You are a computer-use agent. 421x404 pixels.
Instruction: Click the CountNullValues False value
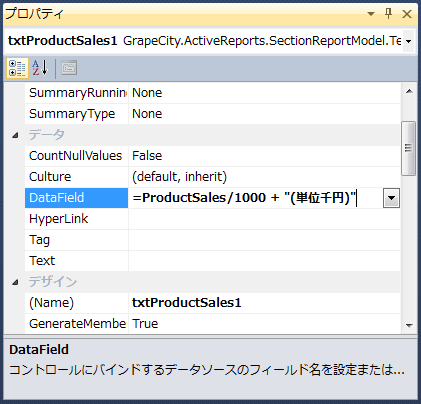click(147, 156)
